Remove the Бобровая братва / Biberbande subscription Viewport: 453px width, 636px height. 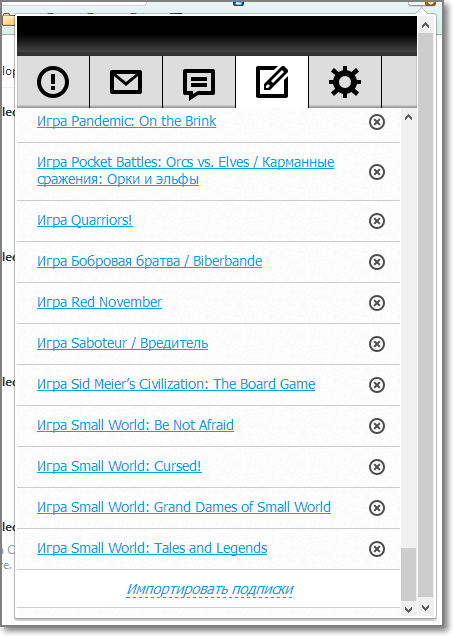[x=377, y=262]
